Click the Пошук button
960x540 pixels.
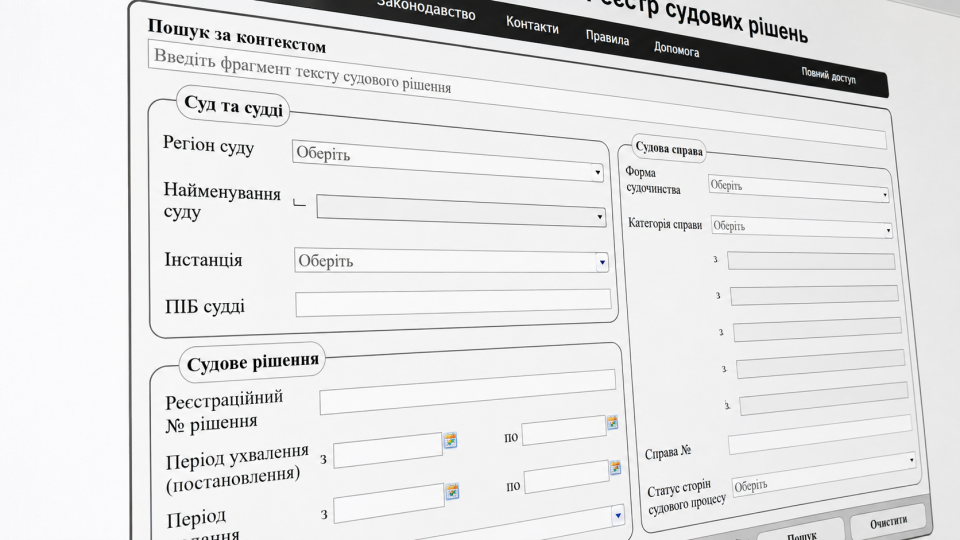click(x=801, y=533)
